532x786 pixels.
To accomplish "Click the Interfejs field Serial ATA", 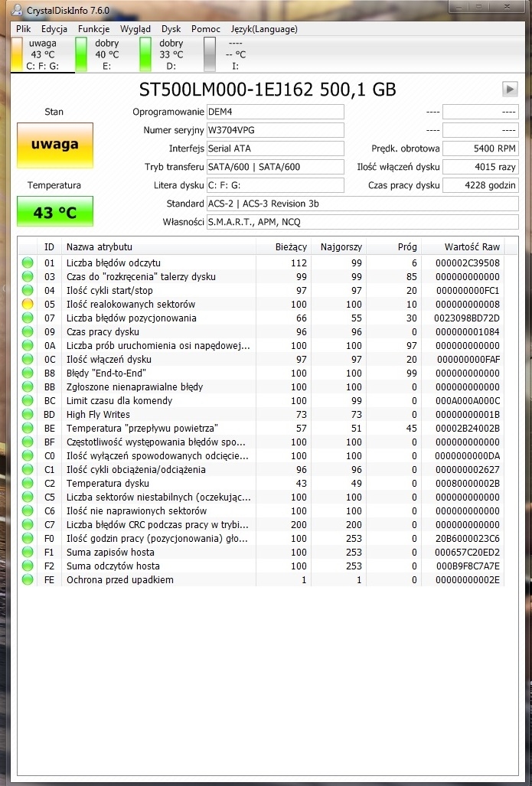I will coord(276,148).
